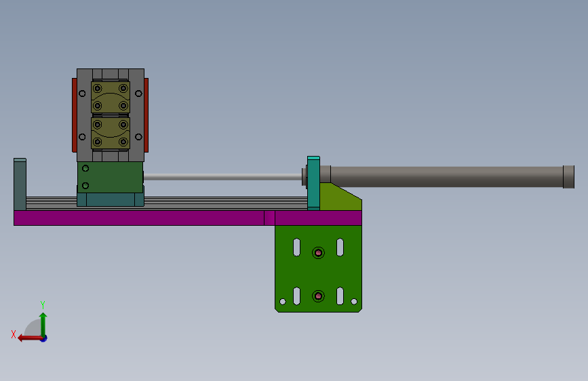Select the lower pink screw on green bracket
Screen dimensions: 588x381
[x=318, y=296]
